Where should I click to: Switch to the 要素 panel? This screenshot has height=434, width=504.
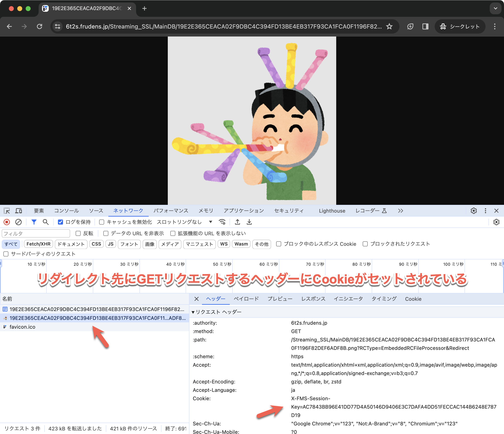pos(39,211)
